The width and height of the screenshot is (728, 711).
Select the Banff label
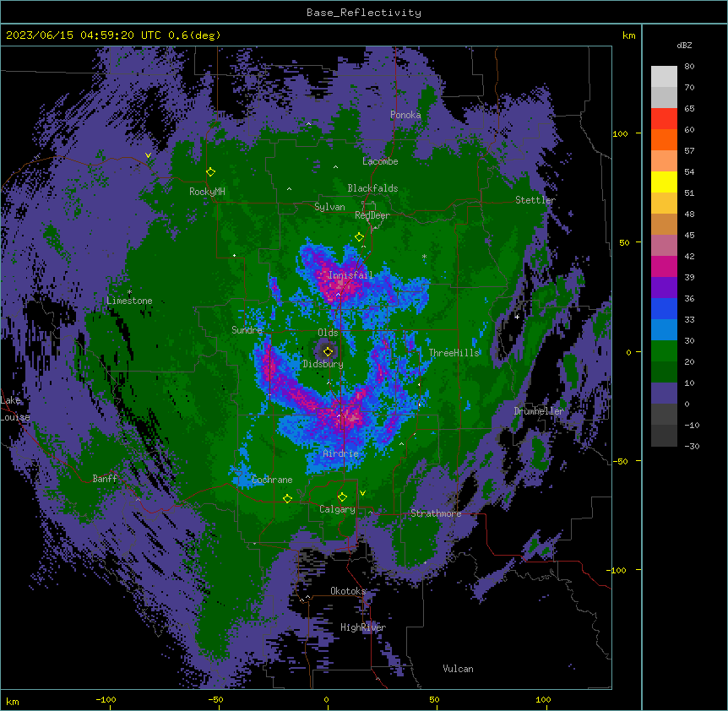pos(105,479)
